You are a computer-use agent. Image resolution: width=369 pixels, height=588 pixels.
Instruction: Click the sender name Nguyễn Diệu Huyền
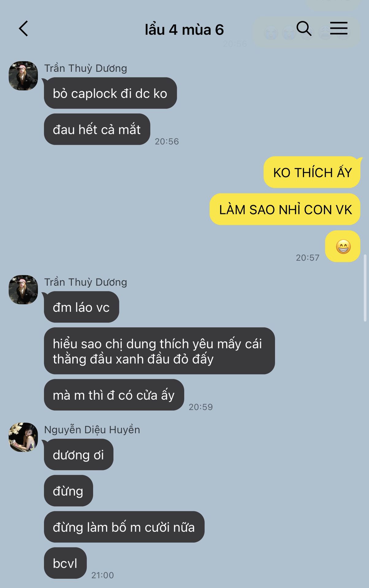(92, 430)
